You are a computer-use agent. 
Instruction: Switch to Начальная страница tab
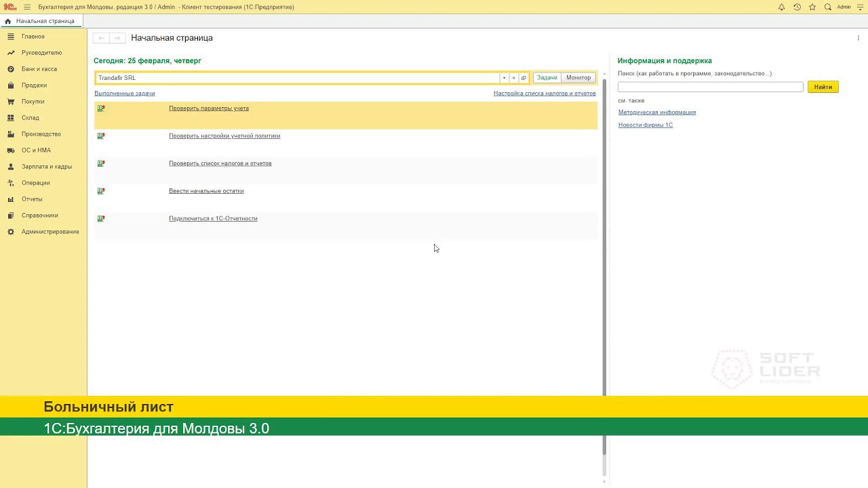(x=41, y=21)
